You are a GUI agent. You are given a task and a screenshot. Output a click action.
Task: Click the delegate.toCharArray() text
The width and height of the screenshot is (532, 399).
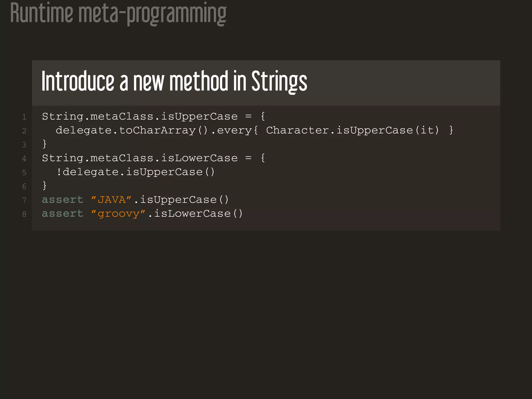click(x=132, y=130)
